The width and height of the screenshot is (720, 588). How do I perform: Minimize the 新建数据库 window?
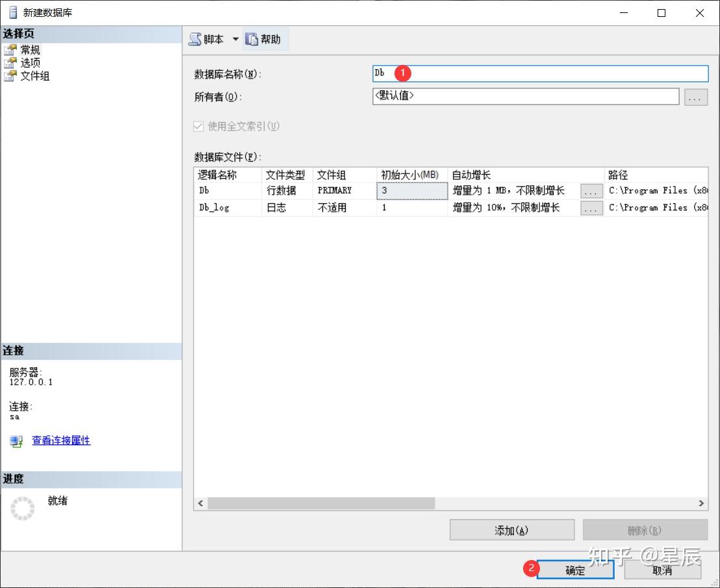(x=624, y=13)
